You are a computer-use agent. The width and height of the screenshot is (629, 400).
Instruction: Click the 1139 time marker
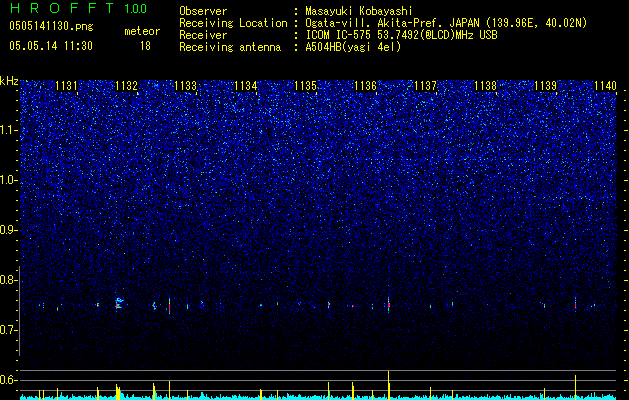(546, 86)
